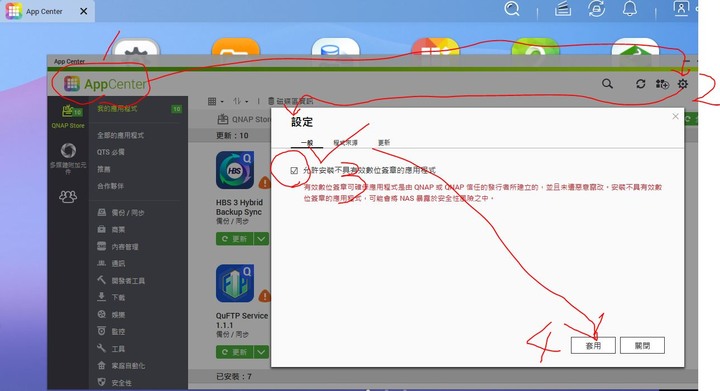The width and height of the screenshot is (720, 391).
Task: Click the 已安裝：7 section header
Action: [x=234, y=376]
